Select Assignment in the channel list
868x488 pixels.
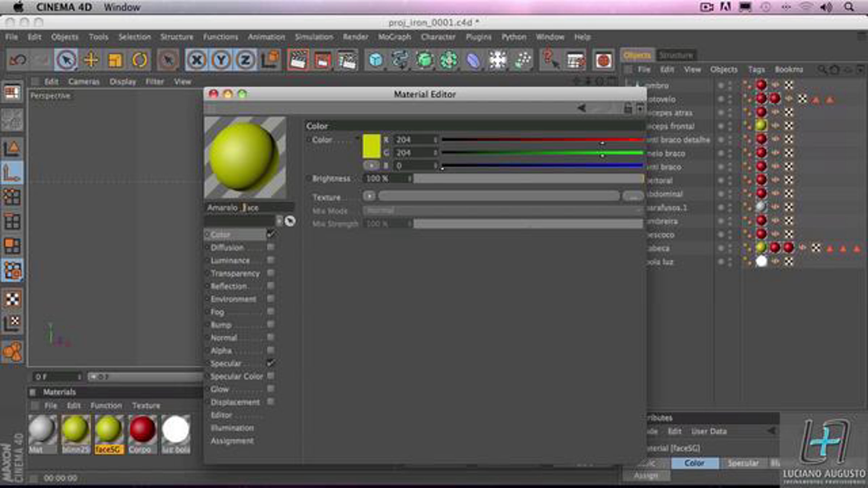[x=232, y=441]
